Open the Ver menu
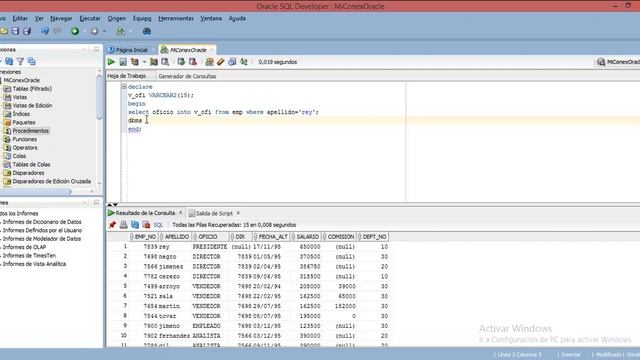The image size is (640, 360). pyautogui.click(x=39, y=18)
